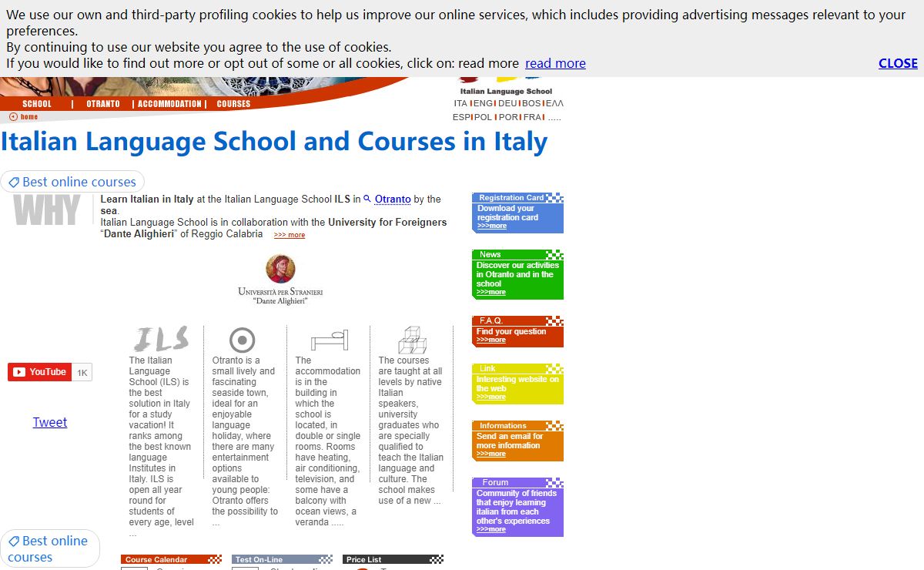
Task: Click '>>>more' under Find your question
Action: tap(491, 340)
